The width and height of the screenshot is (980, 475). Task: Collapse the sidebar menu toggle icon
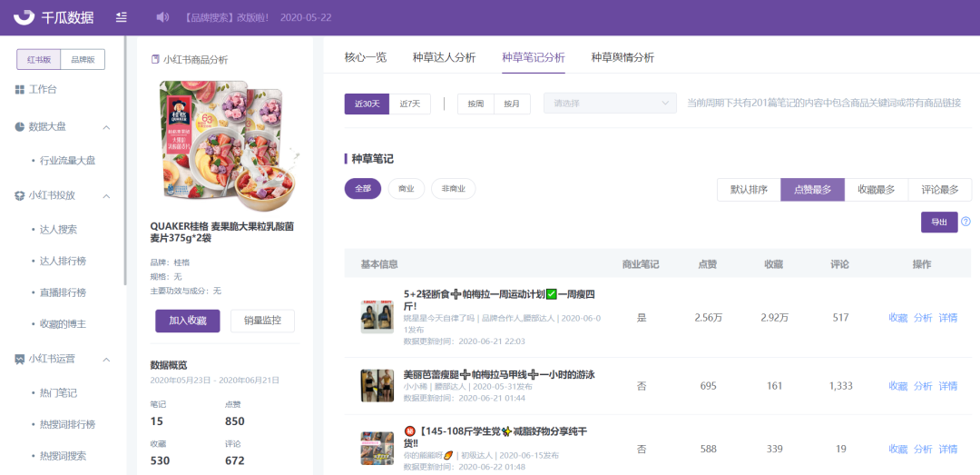point(122,17)
